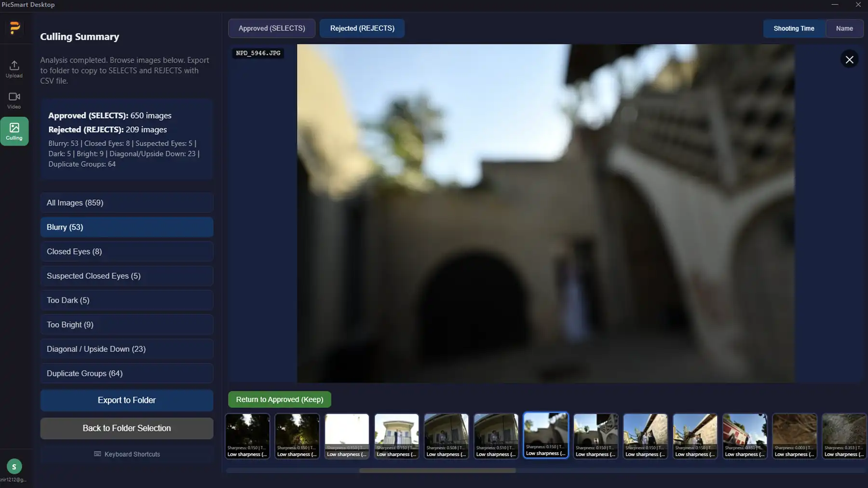Filter Diagonal / Upside Down (23) images
The height and width of the screenshot is (488, 868).
pos(127,349)
